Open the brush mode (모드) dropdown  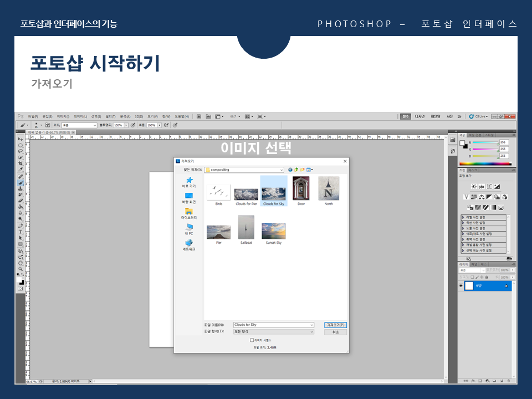point(79,125)
